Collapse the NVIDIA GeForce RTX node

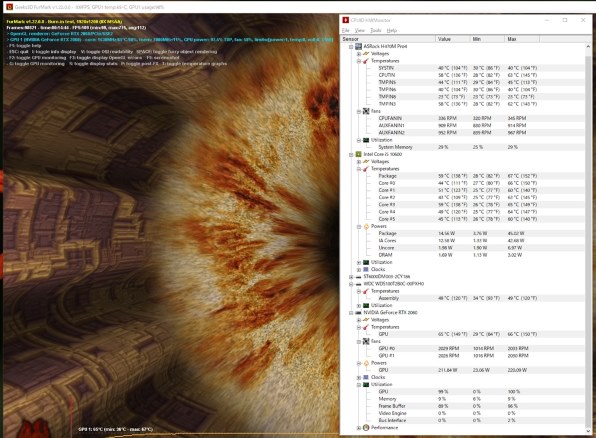pos(351,313)
